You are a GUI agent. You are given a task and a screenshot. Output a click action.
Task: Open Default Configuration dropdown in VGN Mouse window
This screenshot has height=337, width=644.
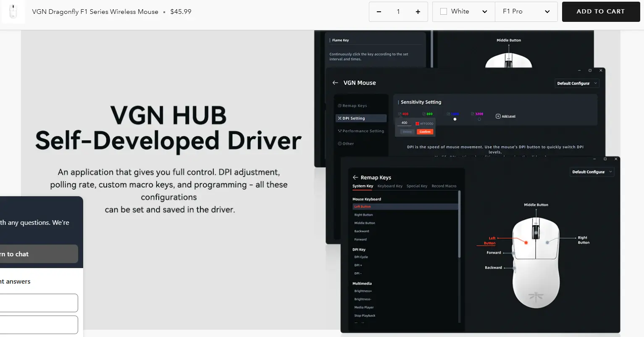tap(577, 83)
